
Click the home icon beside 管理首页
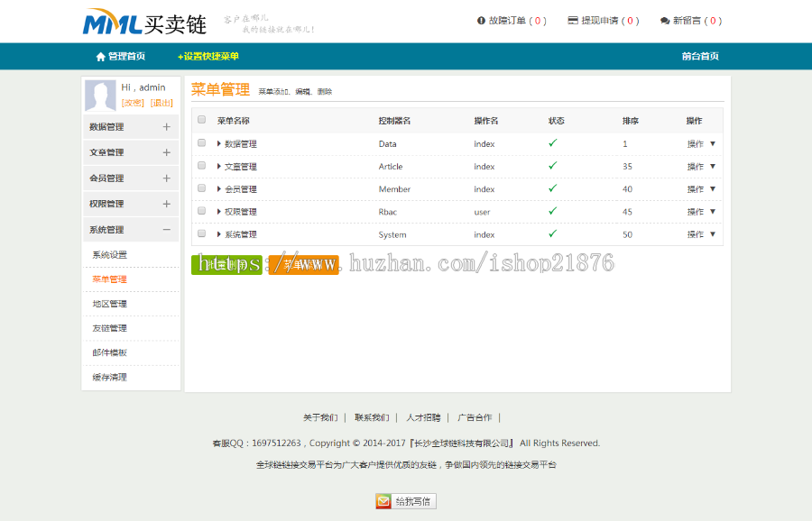click(101, 56)
